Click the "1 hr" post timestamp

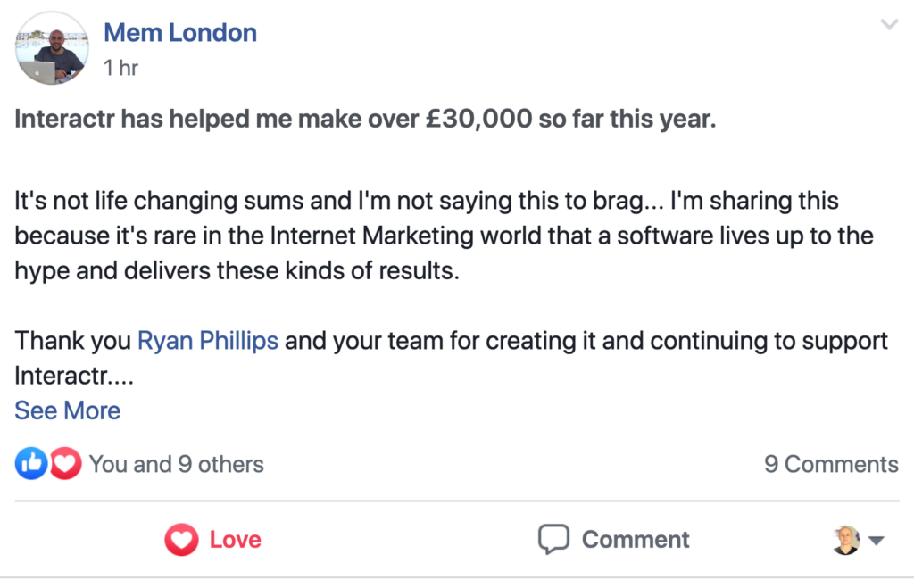tap(120, 68)
